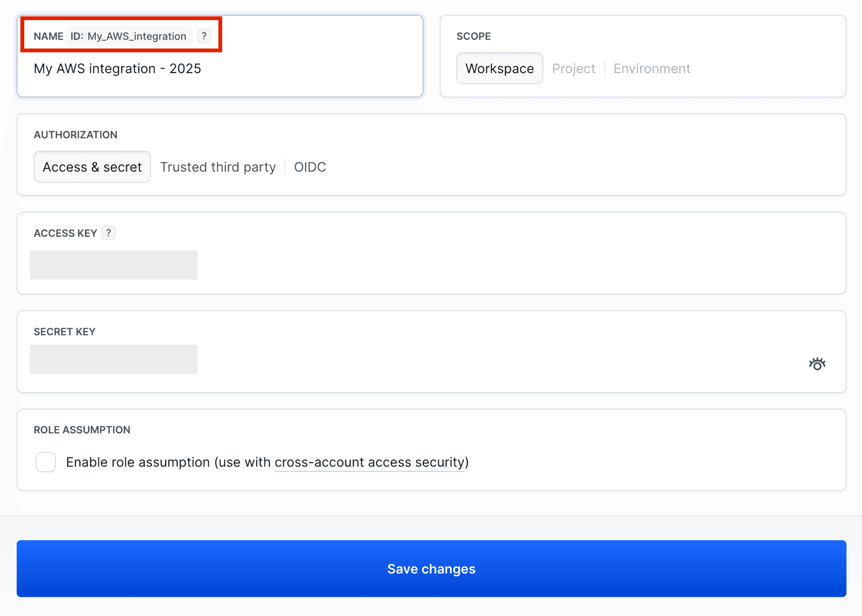
Task: Edit the integration name My AWS integration - 2025
Action: click(118, 68)
